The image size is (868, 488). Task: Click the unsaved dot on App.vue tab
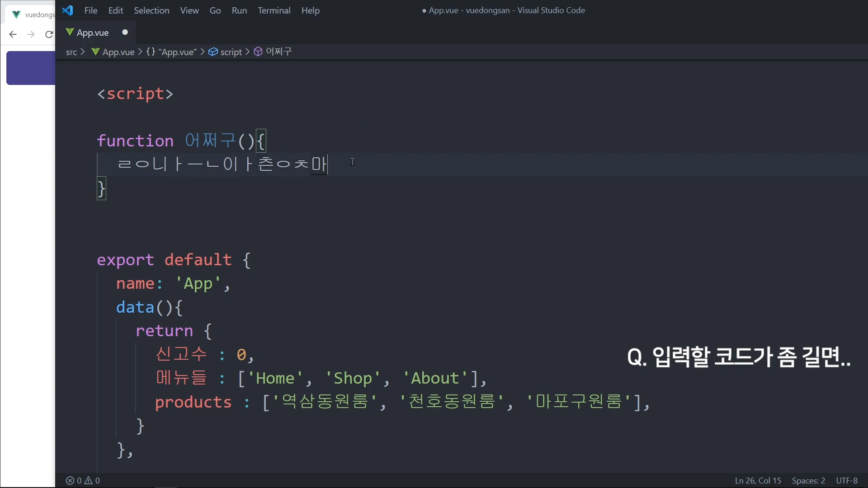(125, 32)
